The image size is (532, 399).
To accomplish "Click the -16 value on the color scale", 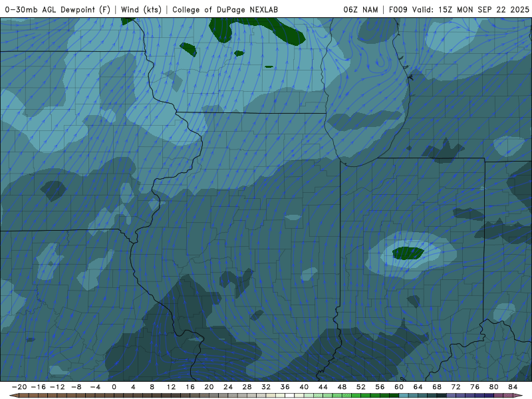I will point(38,387).
